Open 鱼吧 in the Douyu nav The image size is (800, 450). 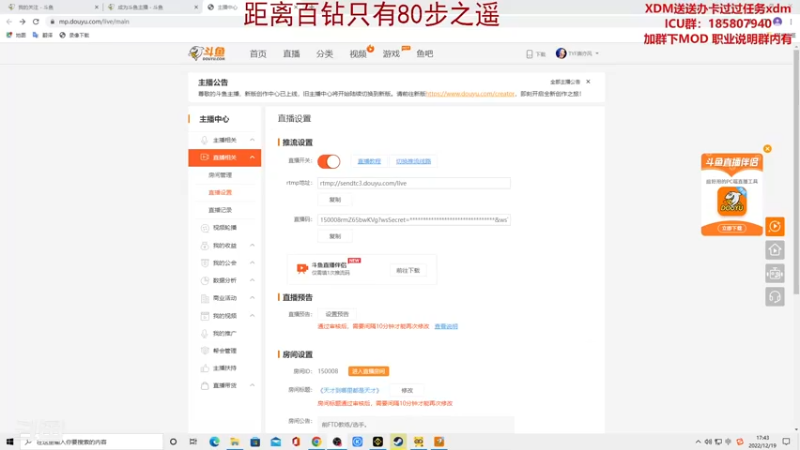click(x=424, y=54)
